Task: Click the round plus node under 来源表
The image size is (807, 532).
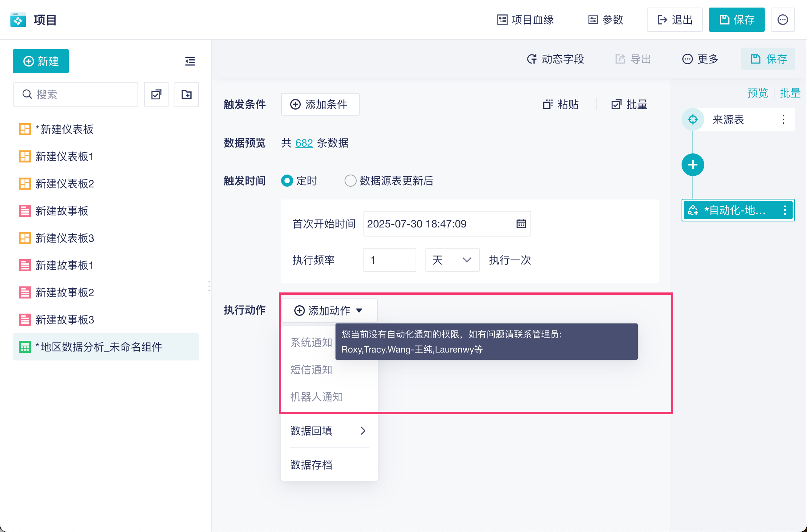Action: 693,165
